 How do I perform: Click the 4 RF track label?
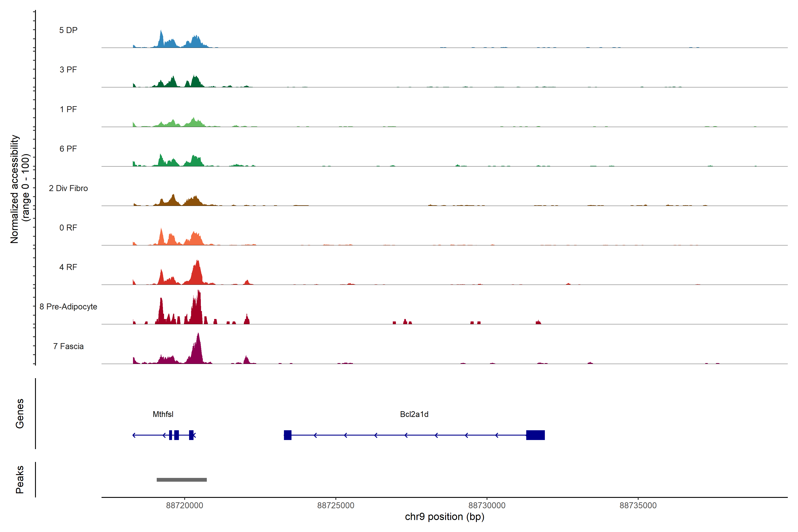tap(68, 267)
